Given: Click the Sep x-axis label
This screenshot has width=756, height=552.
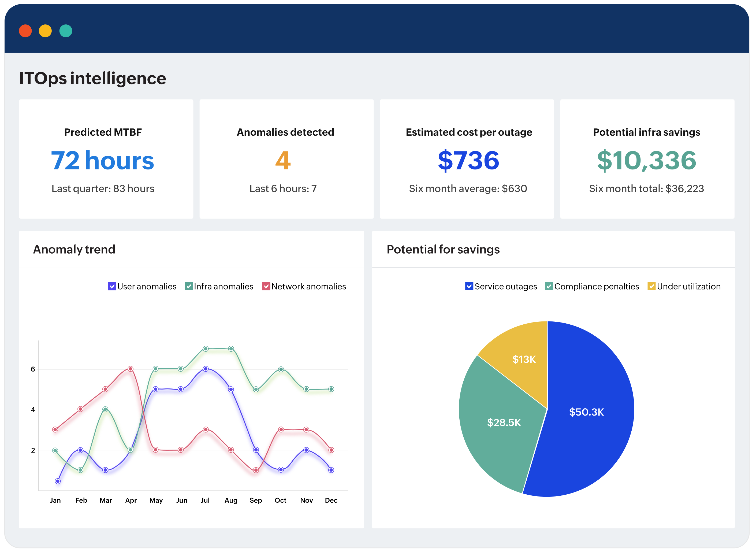Looking at the screenshot, I should tap(256, 501).
